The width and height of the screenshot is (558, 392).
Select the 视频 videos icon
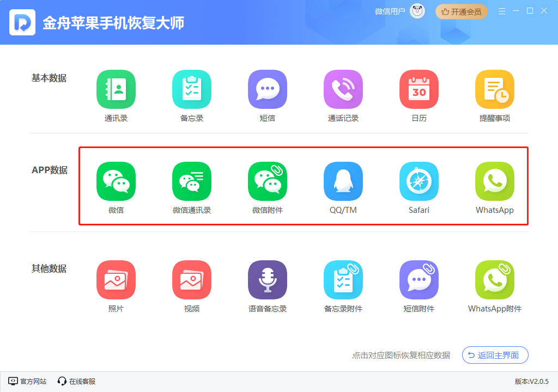[x=192, y=280]
